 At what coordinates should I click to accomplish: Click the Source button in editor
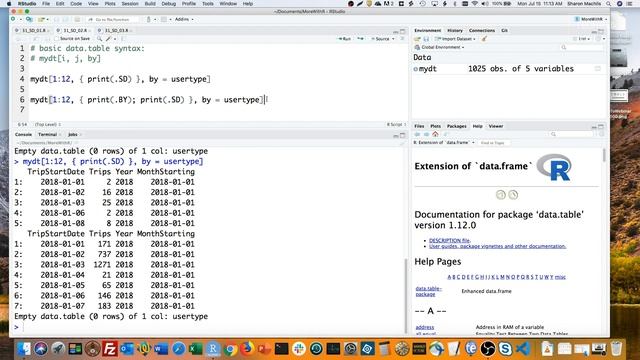click(x=380, y=39)
